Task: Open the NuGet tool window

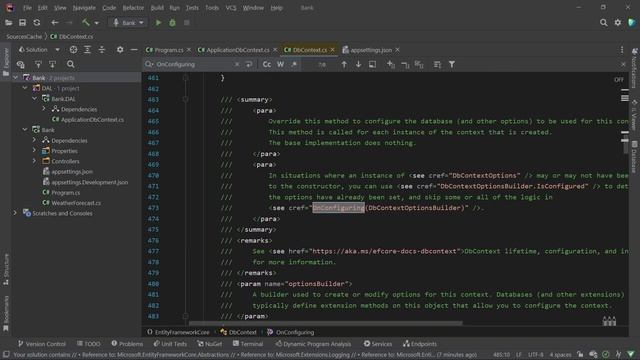Action: pos(209,344)
